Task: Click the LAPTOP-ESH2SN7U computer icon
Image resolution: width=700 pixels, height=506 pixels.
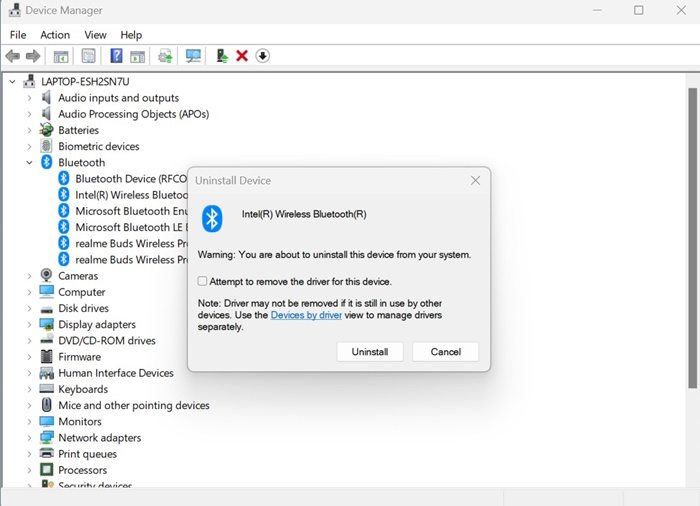Action: (29, 81)
